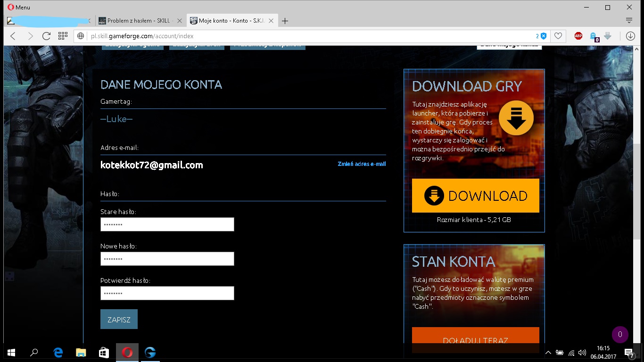
Task: Open the Windows Store taskbar icon
Action: pyautogui.click(x=104, y=353)
